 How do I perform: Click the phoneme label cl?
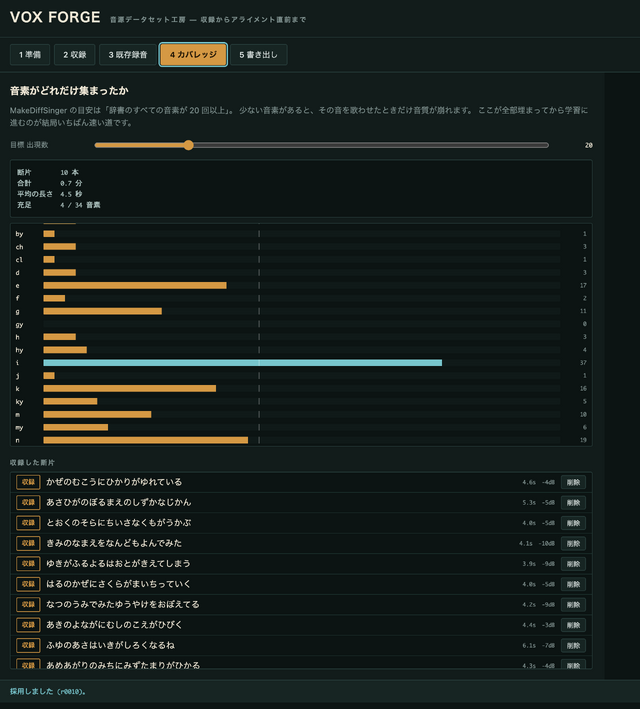click(19, 260)
